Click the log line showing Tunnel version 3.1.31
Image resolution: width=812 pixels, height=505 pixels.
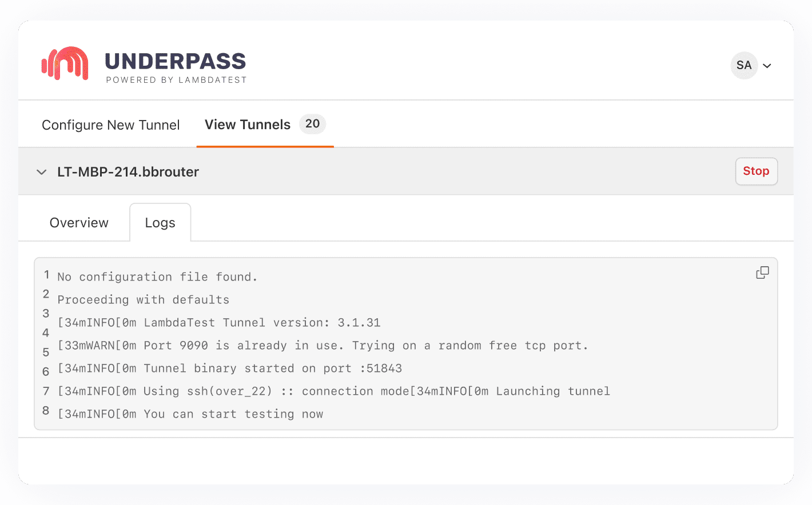click(217, 322)
